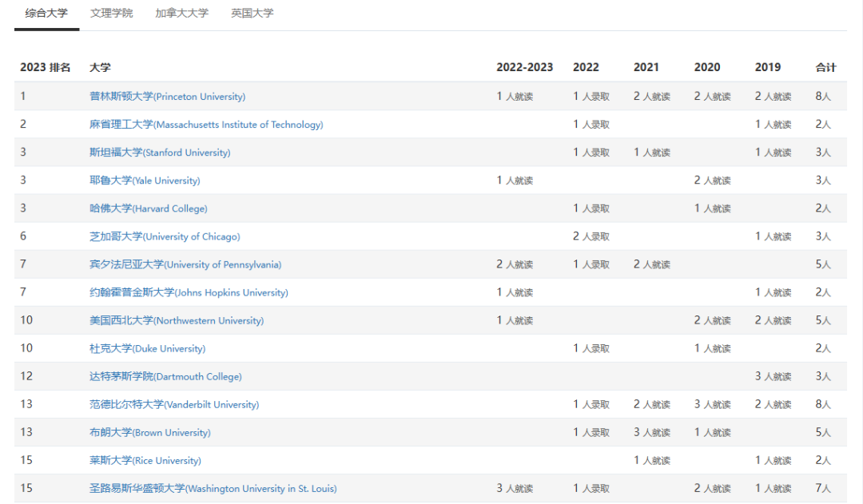The image size is (863, 504).
Task: Select Princeton's 8人 total cell
Action: [x=823, y=97]
